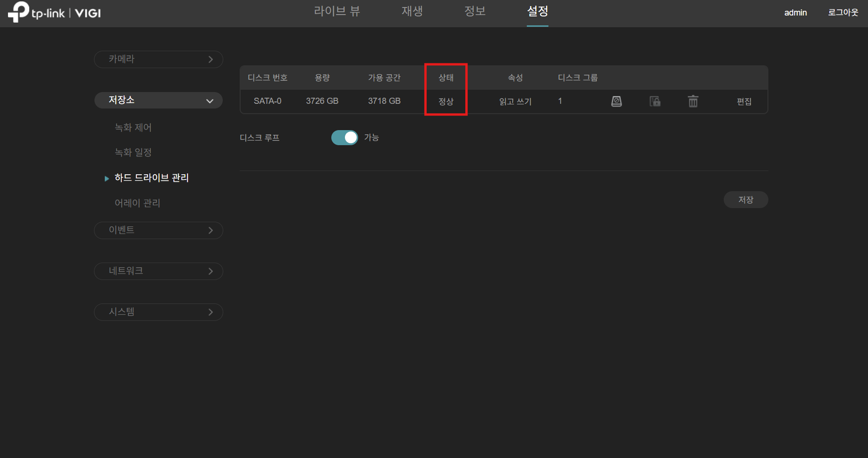This screenshot has width=868, height=458.
Task: Click the disk format icon for SATA-0
Action: click(616, 101)
